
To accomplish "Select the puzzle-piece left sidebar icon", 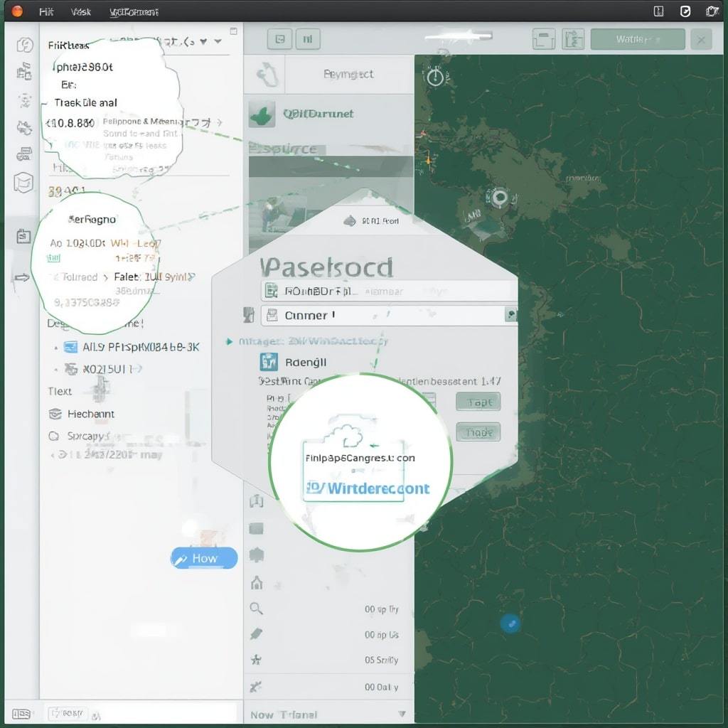I will click(24, 127).
